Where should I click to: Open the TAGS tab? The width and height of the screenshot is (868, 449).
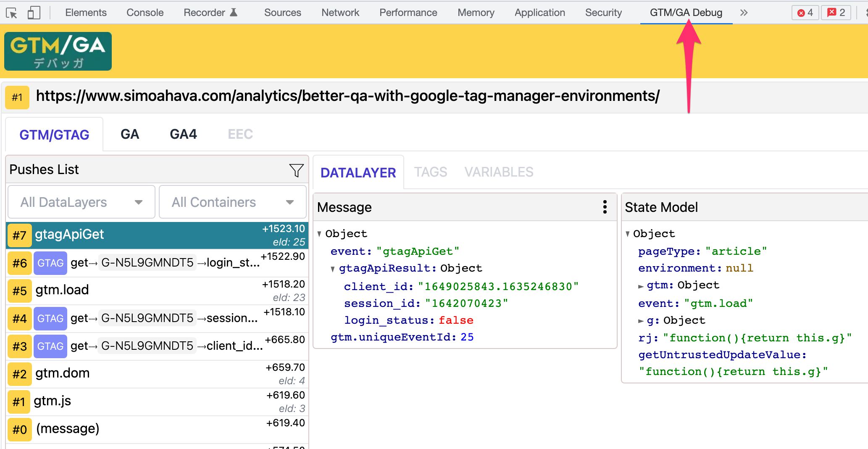[x=430, y=172]
